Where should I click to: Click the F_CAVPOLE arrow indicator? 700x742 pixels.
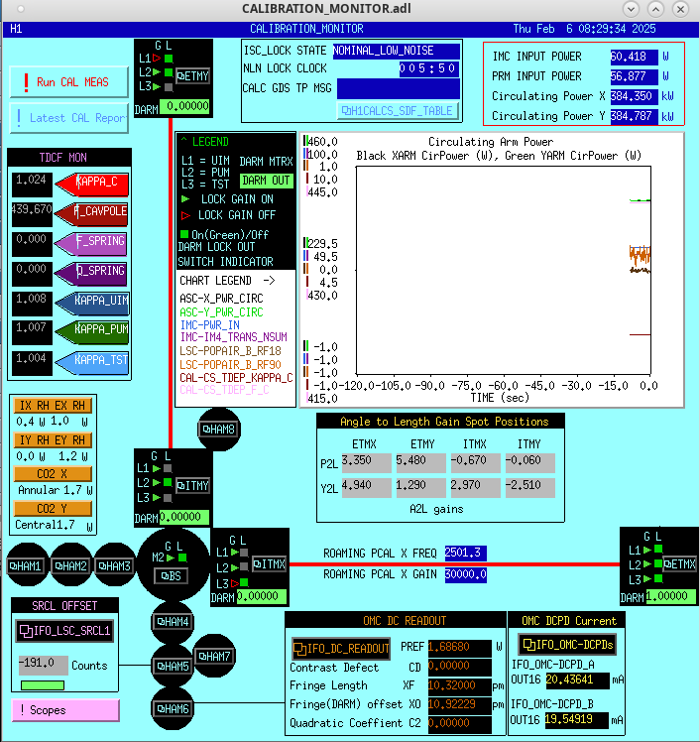(x=92, y=214)
